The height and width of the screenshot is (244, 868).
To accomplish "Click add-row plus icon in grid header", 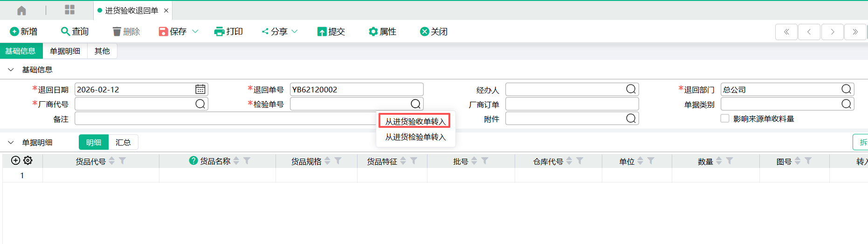I will [x=15, y=160].
